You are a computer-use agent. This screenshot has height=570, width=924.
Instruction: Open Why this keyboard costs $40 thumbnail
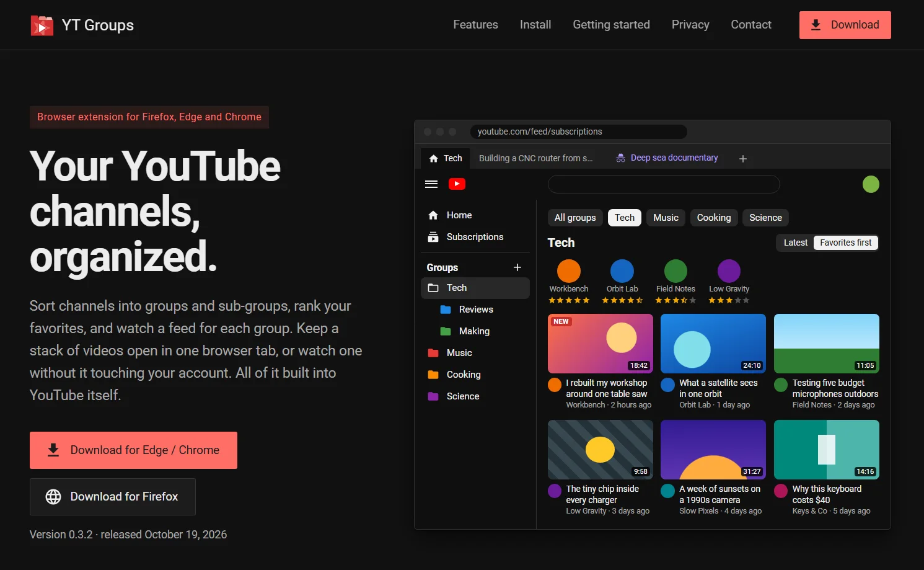point(827,450)
